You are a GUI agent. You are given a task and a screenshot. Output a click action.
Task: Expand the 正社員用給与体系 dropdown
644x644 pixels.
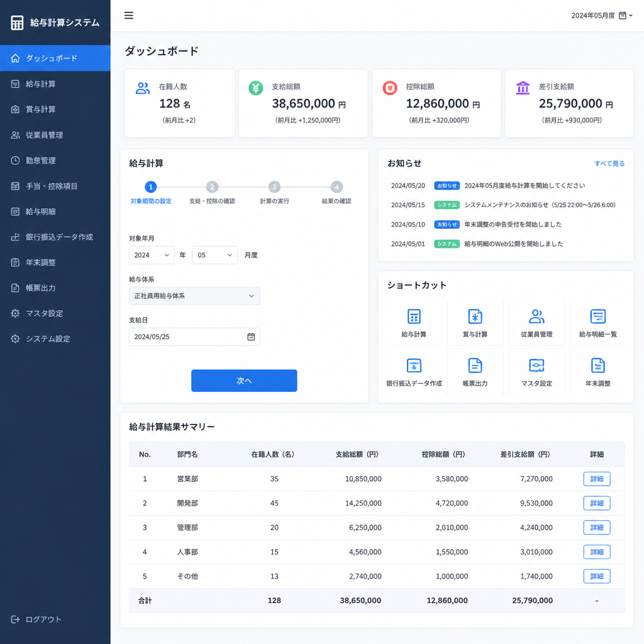pos(194,296)
